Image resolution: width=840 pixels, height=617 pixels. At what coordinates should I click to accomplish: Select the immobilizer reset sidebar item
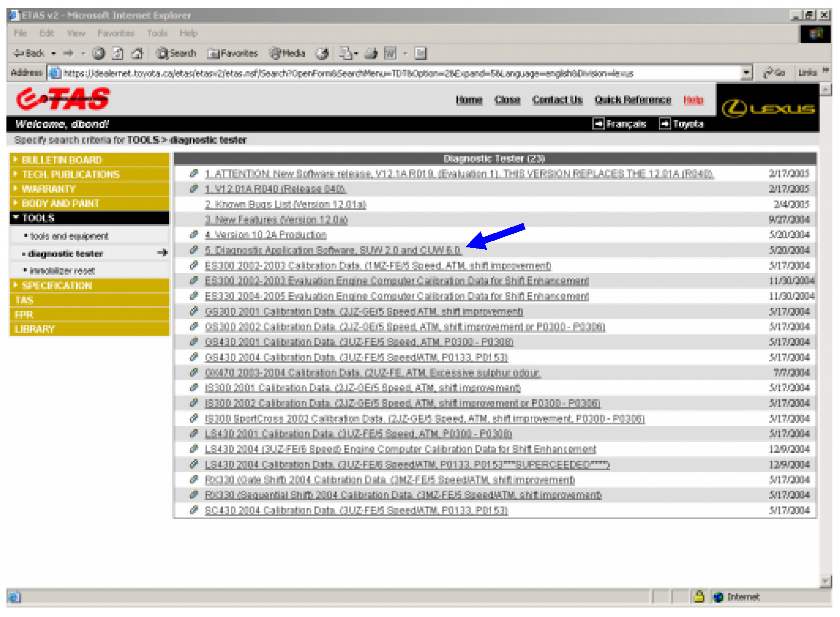coord(62,271)
